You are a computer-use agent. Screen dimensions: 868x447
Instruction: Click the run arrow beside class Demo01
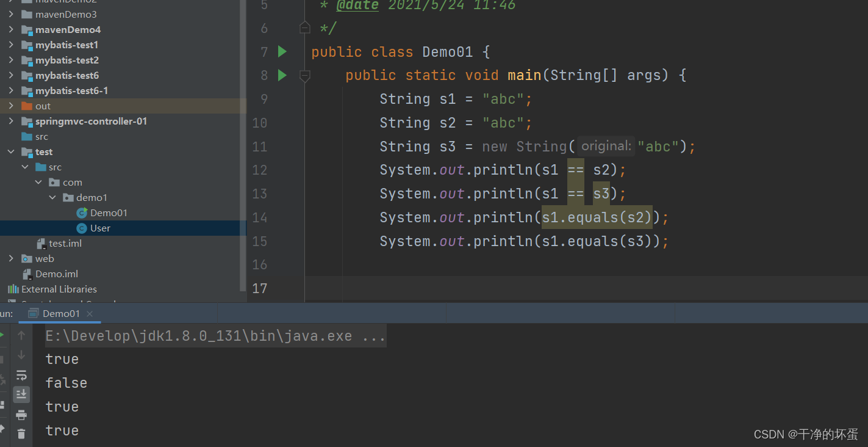(x=282, y=52)
